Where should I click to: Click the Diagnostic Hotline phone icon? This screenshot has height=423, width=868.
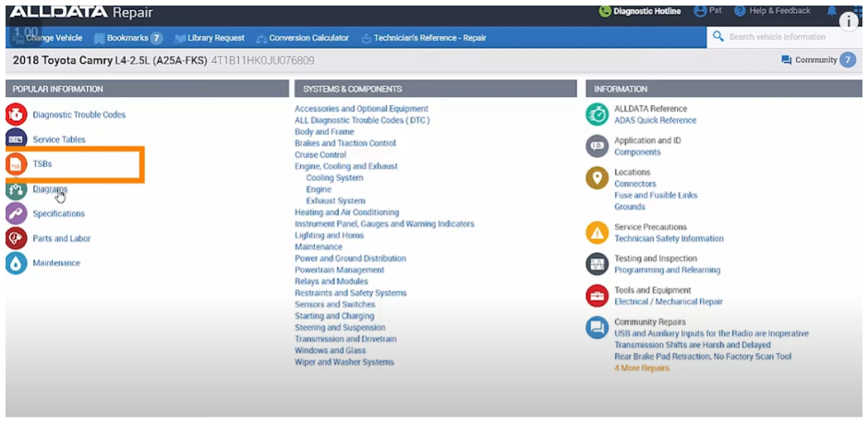pyautogui.click(x=605, y=11)
